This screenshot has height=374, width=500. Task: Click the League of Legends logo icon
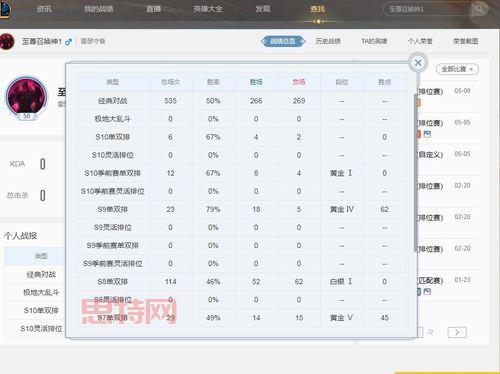[5, 9]
